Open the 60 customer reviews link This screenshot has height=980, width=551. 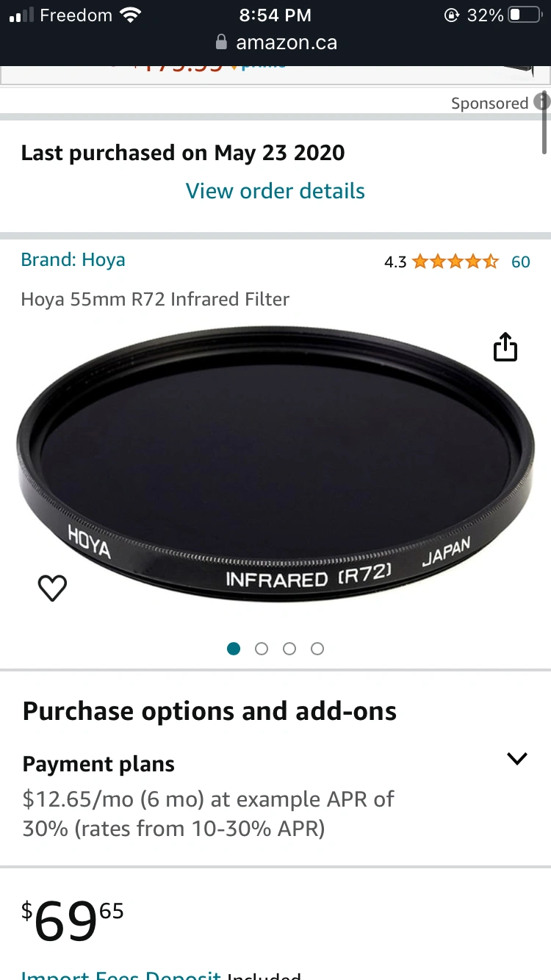pyautogui.click(x=520, y=262)
